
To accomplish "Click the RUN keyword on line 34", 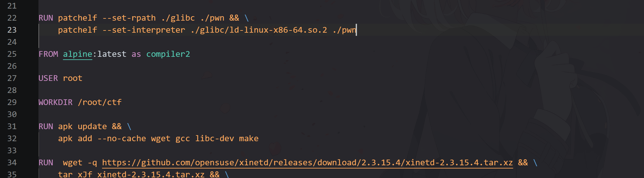I will pos(46,162).
